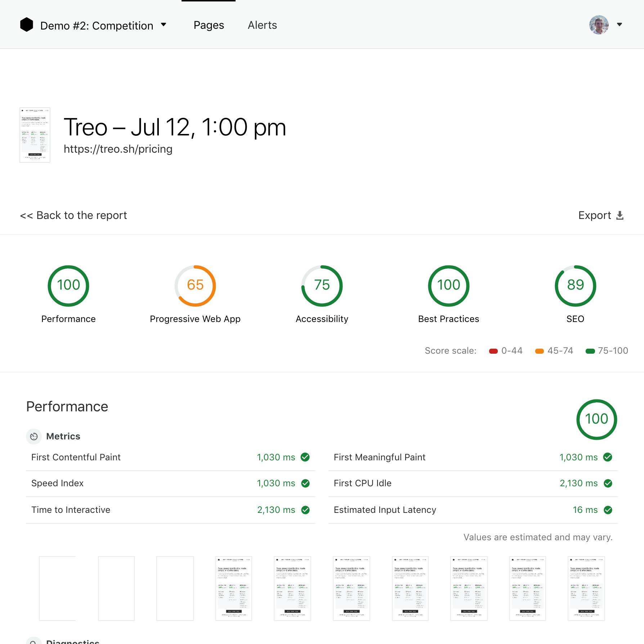This screenshot has height=644, width=644.
Task: Click the green 75-100 score scale swatch
Action: 590,351
